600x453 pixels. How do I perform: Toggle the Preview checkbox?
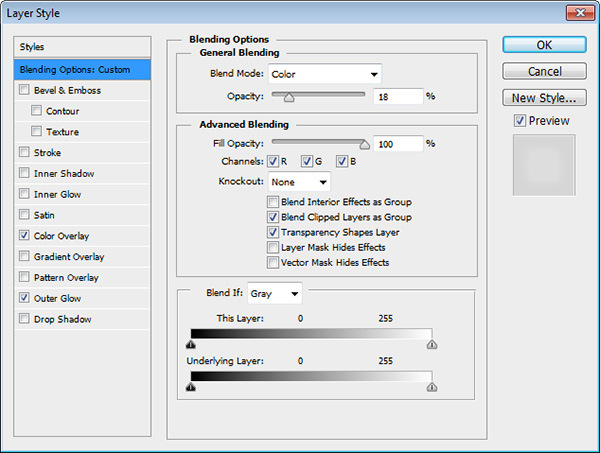(x=519, y=121)
